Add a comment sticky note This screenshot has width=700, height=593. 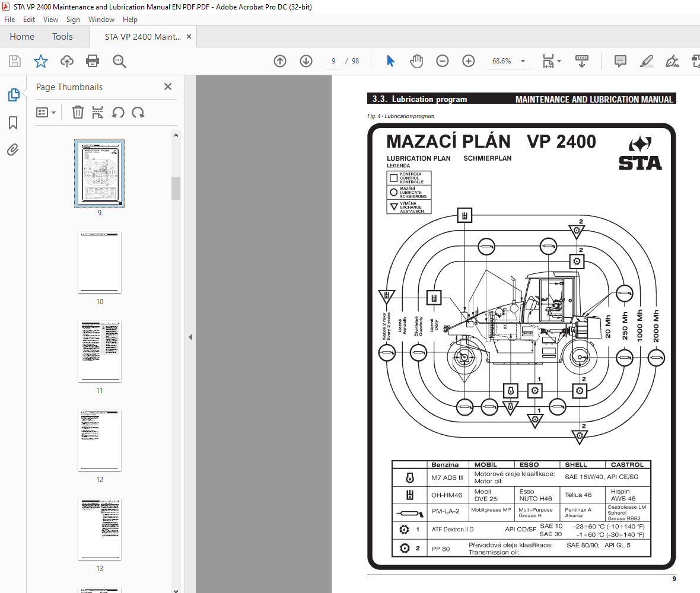(x=620, y=61)
